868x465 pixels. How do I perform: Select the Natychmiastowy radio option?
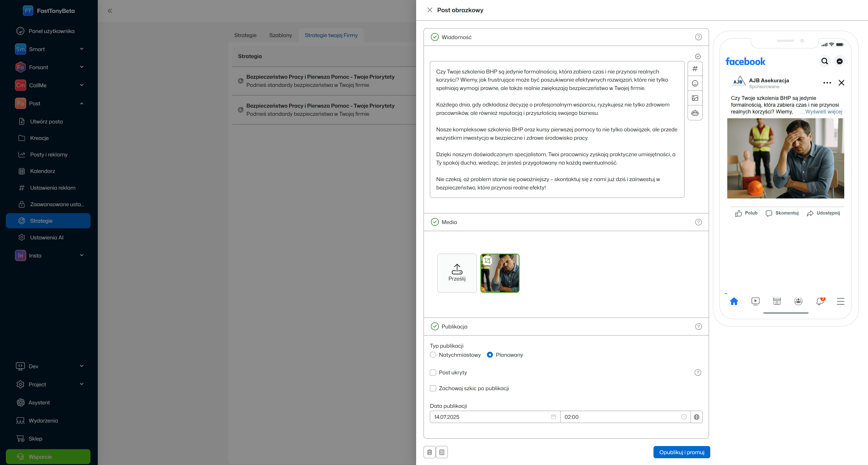(x=433, y=355)
